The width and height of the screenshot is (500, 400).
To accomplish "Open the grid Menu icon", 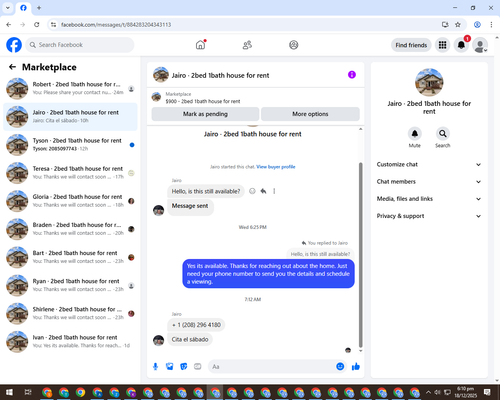I will [x=442, y=45].
